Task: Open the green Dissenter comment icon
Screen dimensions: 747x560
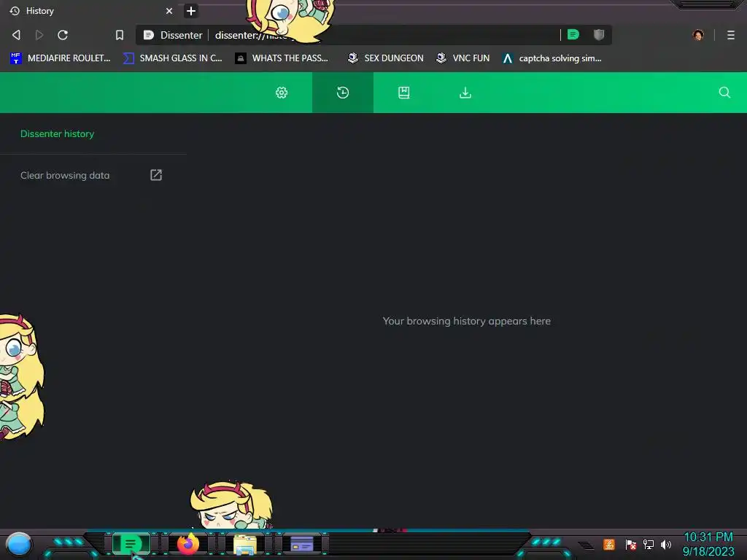Action: [573, 34]
